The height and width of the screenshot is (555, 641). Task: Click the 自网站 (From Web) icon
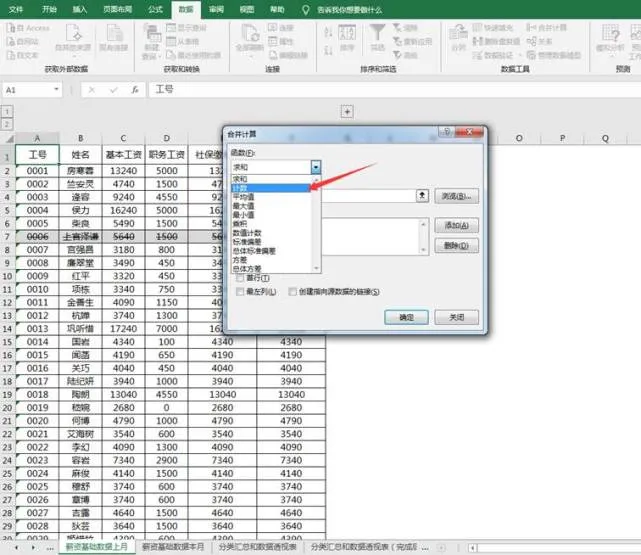click(x=11, y=42)
